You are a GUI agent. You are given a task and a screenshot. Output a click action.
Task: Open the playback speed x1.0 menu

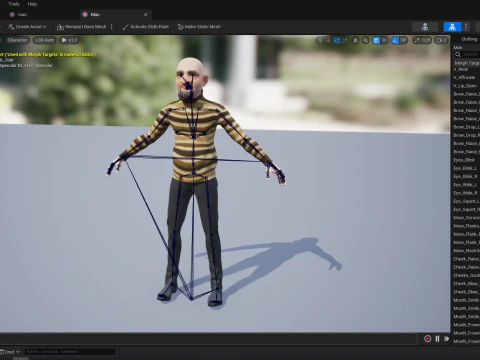click(x=69, y=40)
